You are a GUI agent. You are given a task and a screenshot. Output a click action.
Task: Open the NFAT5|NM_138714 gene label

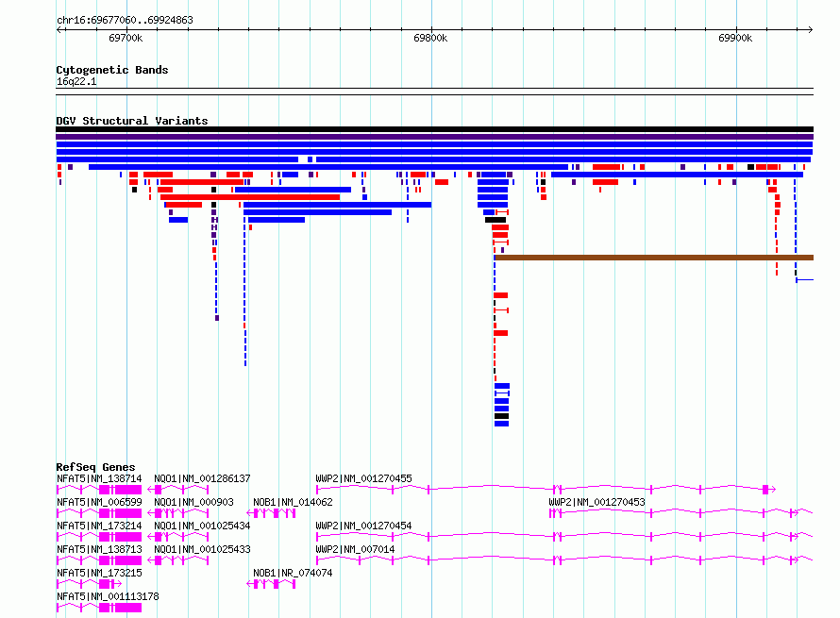[99, 478]
